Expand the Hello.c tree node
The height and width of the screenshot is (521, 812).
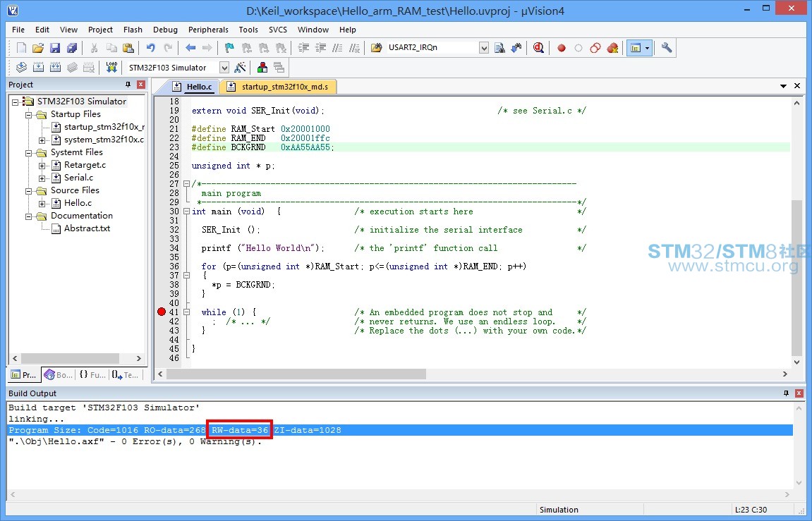click(42, 203)
